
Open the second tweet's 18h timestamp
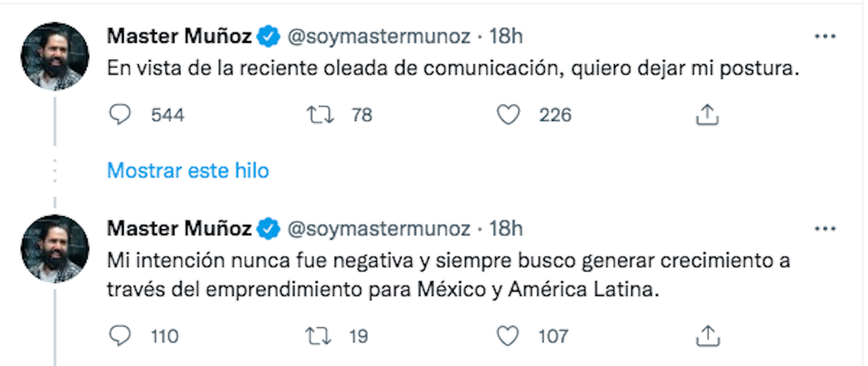point(506,229)
